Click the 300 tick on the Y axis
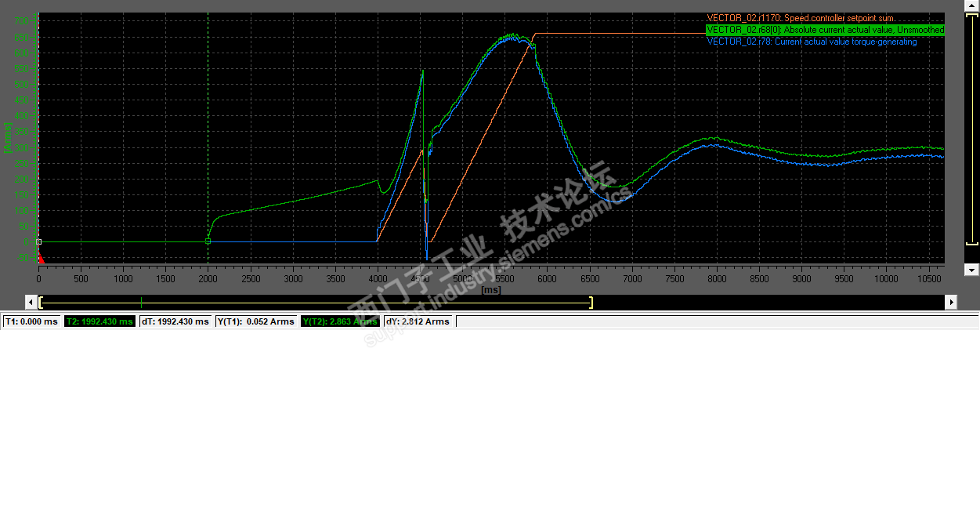Image resolution: width=980 pixels, height=508 pixels. (23, 147)
